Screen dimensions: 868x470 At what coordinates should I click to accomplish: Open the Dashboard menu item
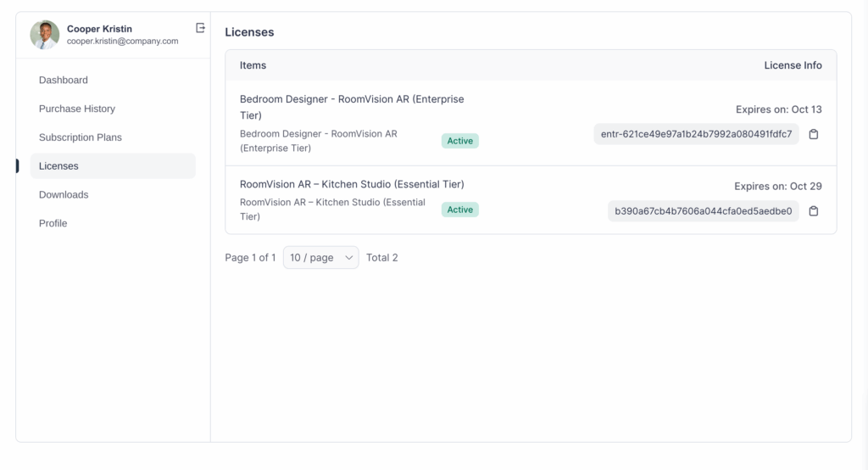64,80
